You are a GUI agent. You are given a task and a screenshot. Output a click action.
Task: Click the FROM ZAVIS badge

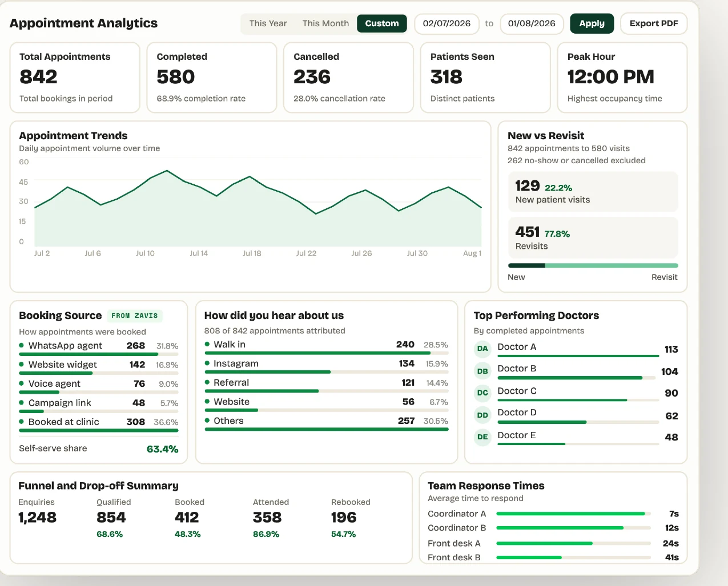tap(135, 316)
